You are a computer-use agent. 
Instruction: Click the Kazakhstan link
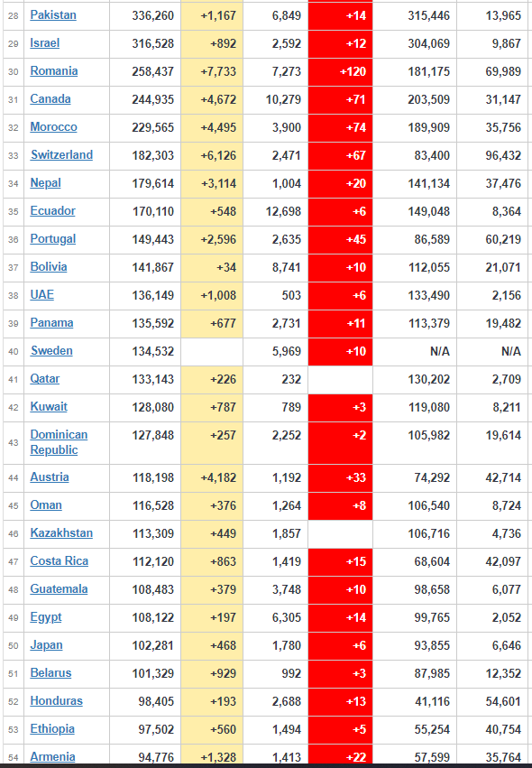[61, 532]
